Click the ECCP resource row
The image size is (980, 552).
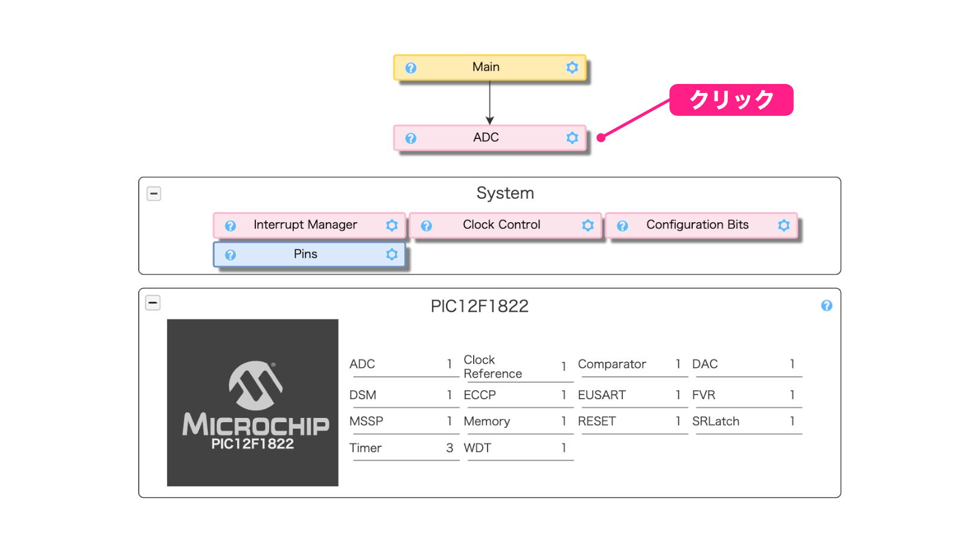(x=518, y=395)
